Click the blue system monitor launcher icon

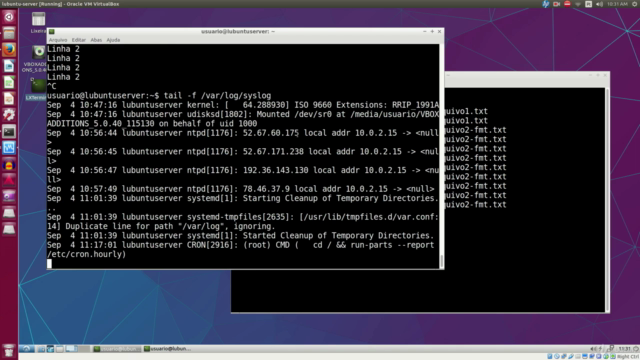click(9, 148)
